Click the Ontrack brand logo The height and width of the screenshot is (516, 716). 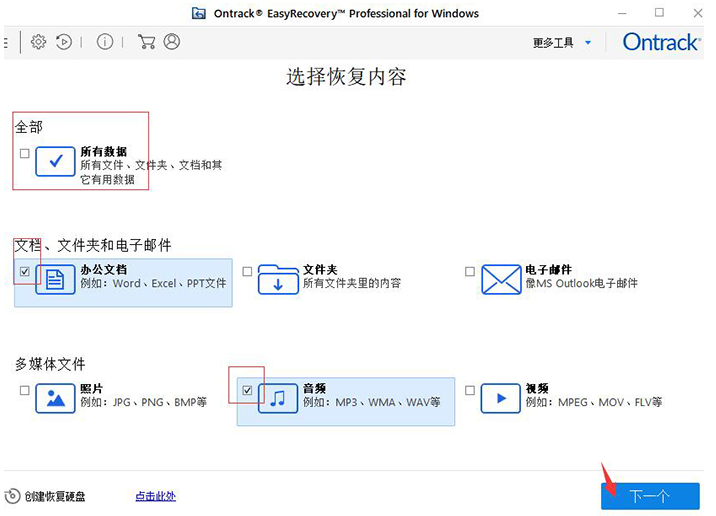click(x=662, y=42)
